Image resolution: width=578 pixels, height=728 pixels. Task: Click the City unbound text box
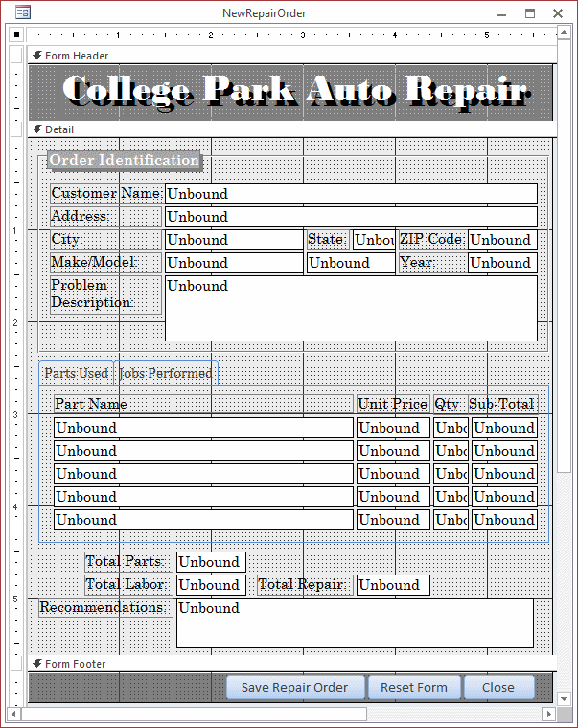click(234, 240)
